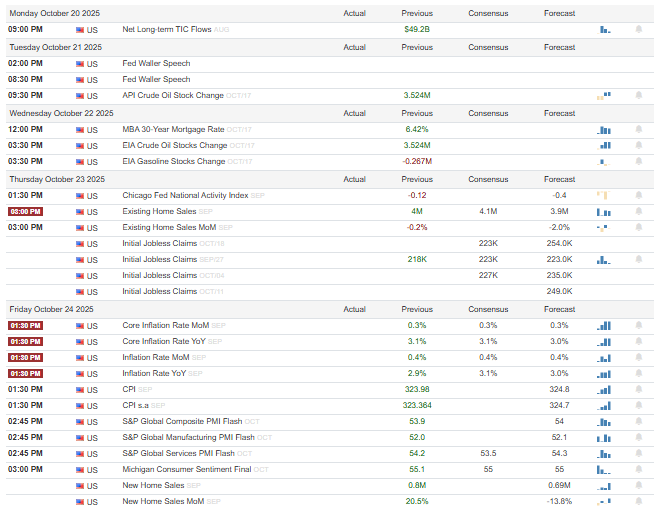
Task: Open chart icon for Inflation Rate YoY
Action: tap(604, 374)
